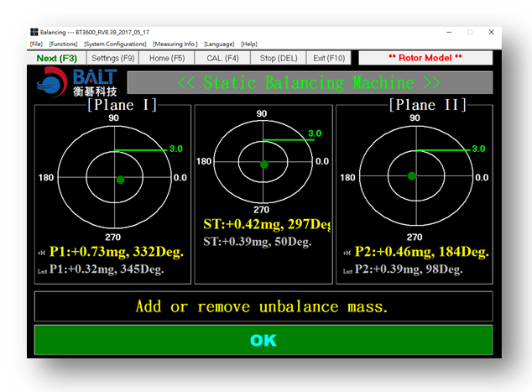Open the System Configurations menu

(x=116, y=44)
